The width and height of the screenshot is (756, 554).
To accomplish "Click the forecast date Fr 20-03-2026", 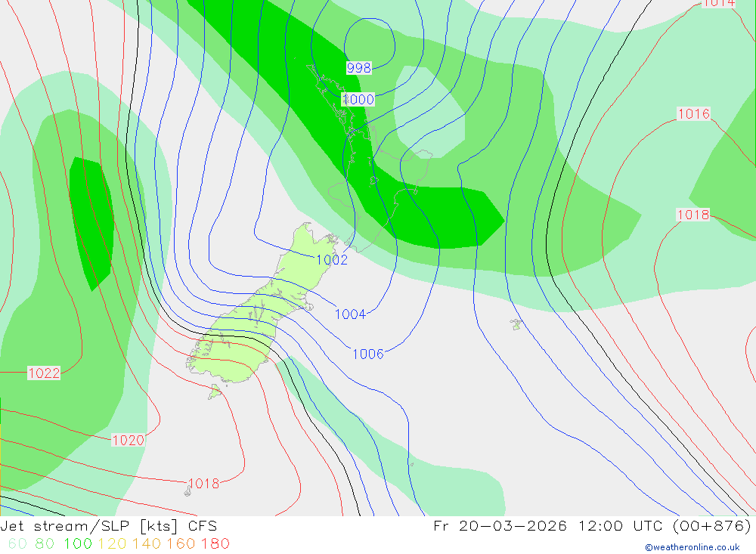I will (x=500, y=526).
